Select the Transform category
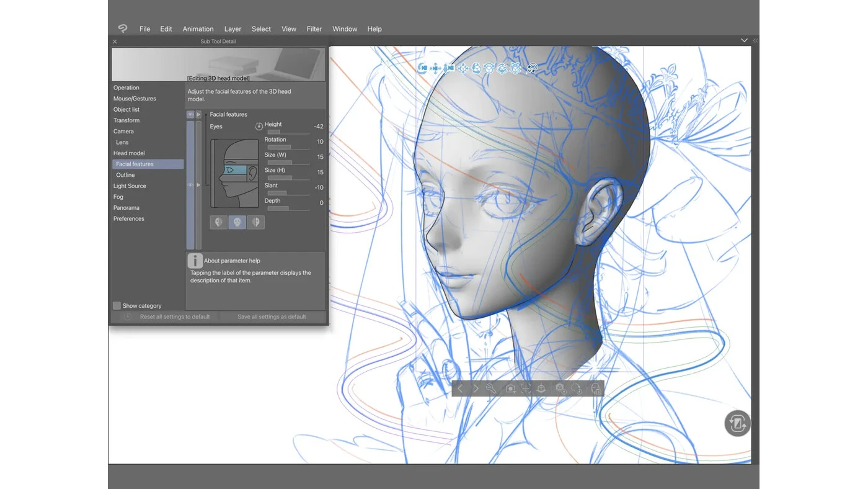The image size is (868, 489). pyautogui.click(x=126, y=120)
